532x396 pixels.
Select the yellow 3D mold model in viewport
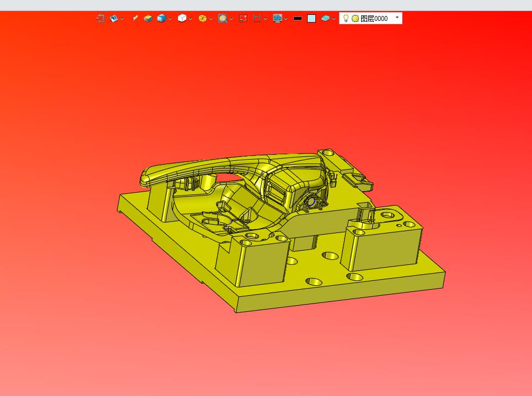pos(281,230)
